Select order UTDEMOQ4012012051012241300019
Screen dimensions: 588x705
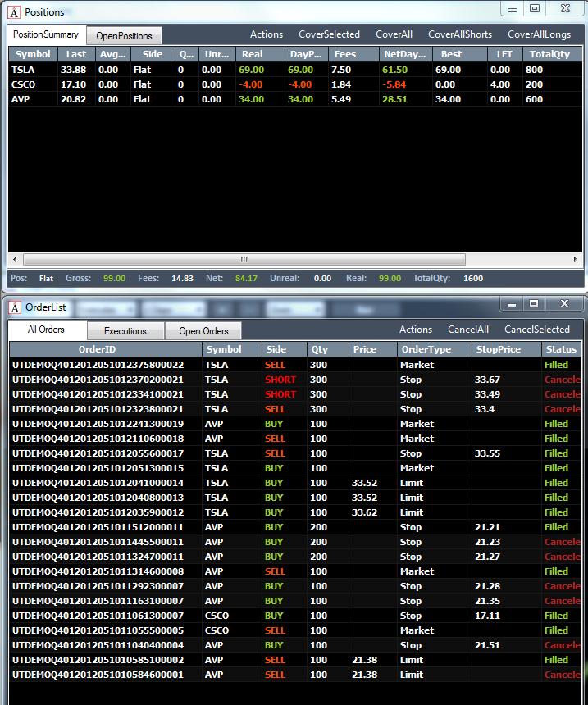pyautogui.click(x=295, y=424)
